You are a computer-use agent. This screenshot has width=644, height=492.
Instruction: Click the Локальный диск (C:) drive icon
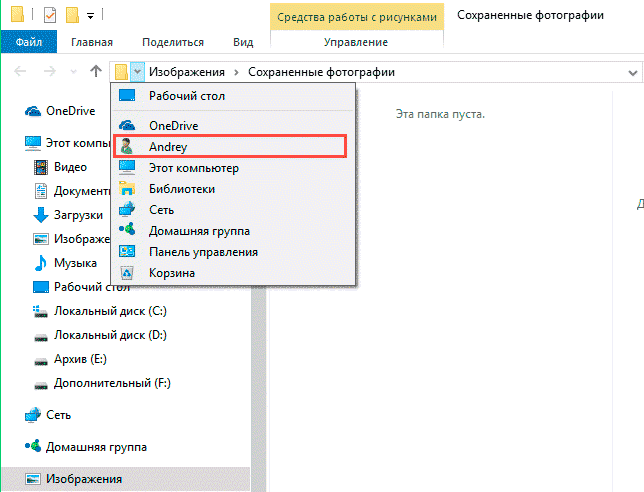41,311
